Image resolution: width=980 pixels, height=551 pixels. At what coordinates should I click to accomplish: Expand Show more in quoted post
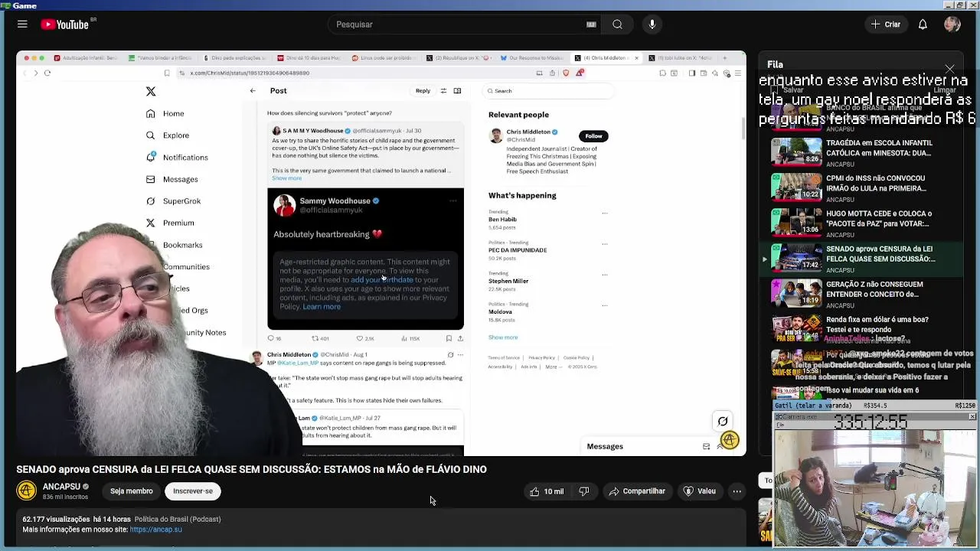coord(286,178)
